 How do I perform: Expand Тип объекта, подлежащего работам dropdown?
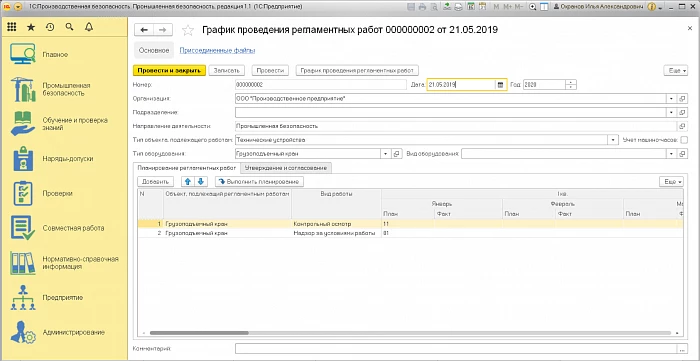pos(613,140)
